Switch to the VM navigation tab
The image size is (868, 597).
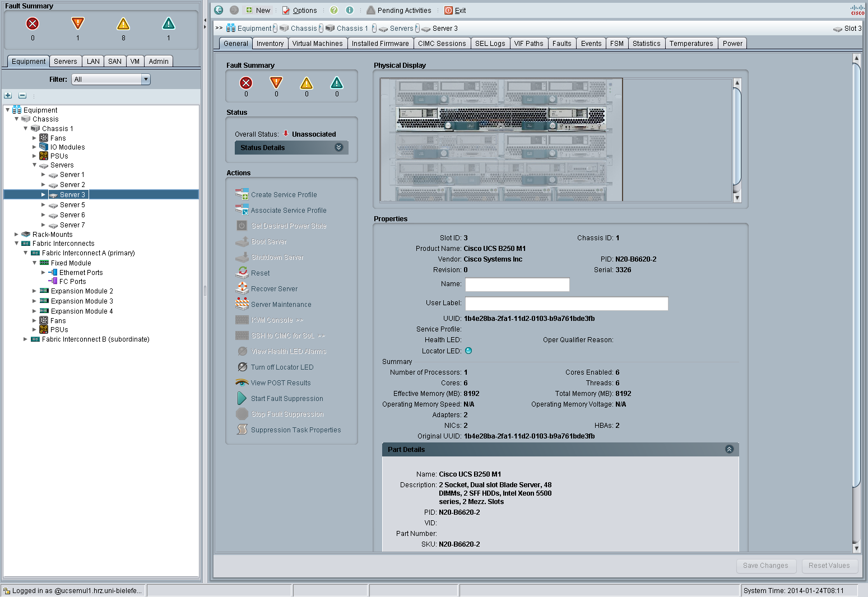[x=135, y=62]
